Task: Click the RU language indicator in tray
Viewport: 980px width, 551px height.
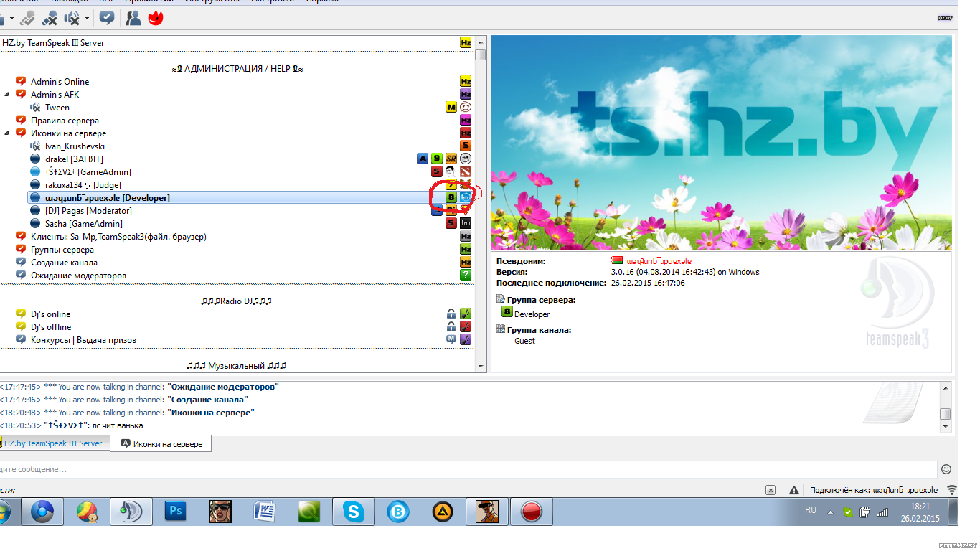Action: click(x=811, y=510)
